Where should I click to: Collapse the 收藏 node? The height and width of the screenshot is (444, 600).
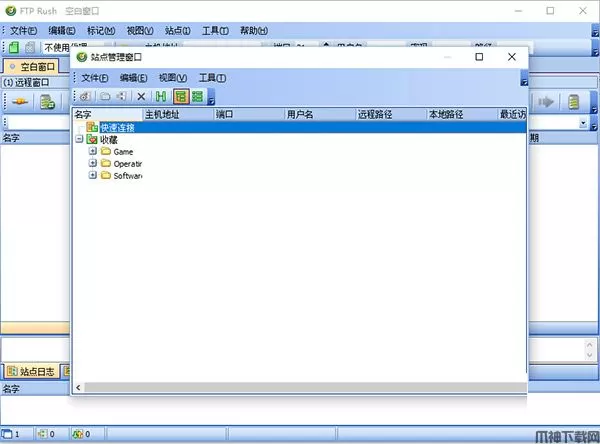tap(79, 139)
